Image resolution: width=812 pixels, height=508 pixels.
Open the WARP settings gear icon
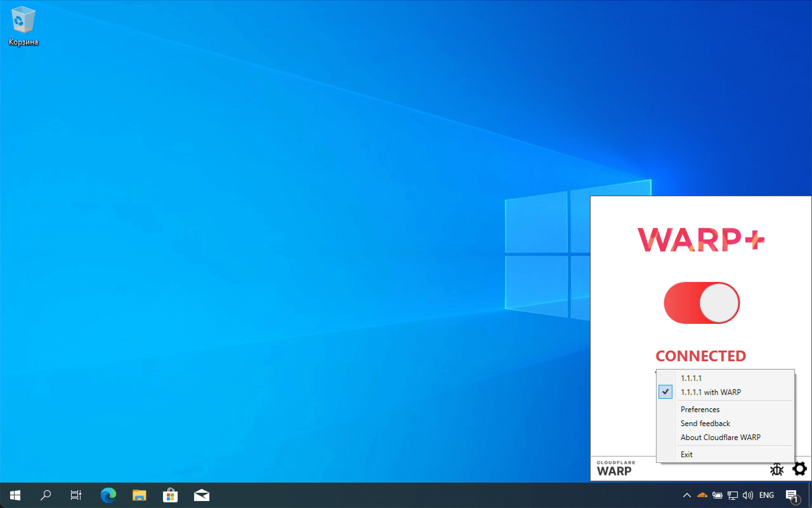799,469
